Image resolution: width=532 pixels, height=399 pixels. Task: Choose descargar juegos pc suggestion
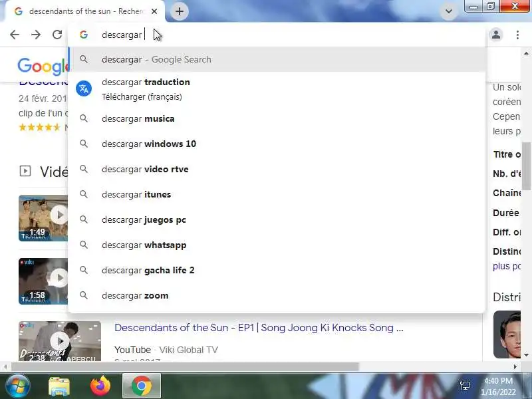tap(277, 220)
